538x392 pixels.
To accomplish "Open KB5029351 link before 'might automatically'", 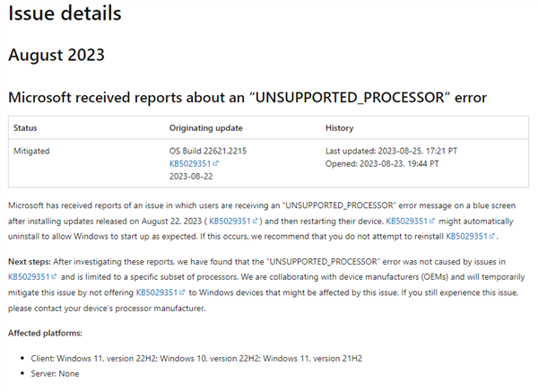I will [407, 221].
